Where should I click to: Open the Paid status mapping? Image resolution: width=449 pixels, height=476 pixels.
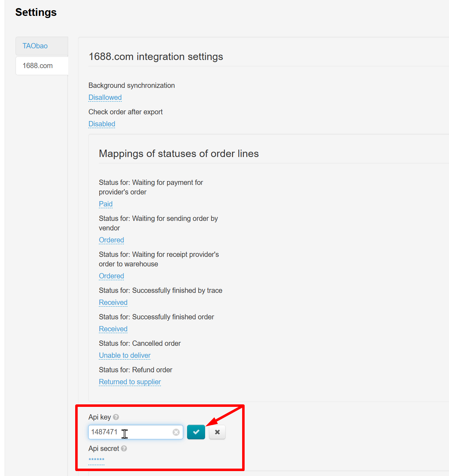tap(106, 204)
